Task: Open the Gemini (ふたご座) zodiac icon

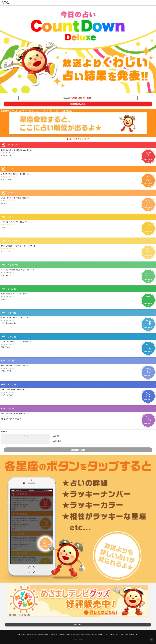Action: click(148, 301)
